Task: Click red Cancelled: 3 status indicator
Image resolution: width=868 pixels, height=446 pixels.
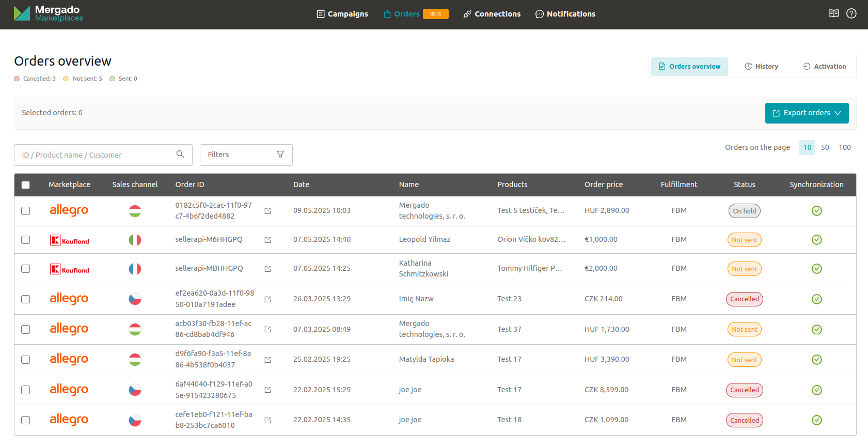Action: point(35,79)
